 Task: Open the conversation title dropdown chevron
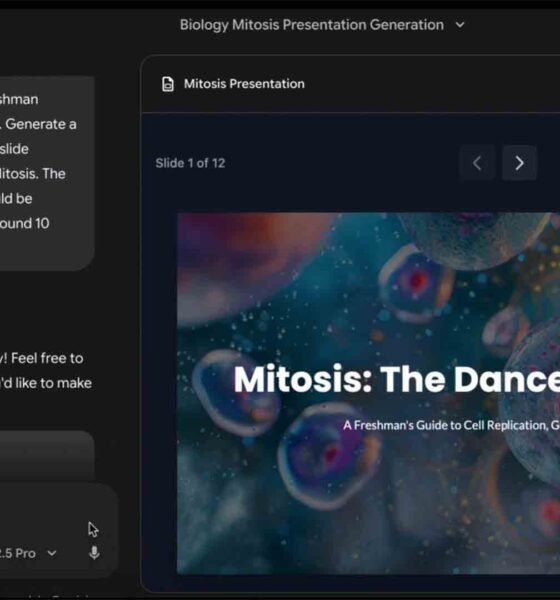460,25
